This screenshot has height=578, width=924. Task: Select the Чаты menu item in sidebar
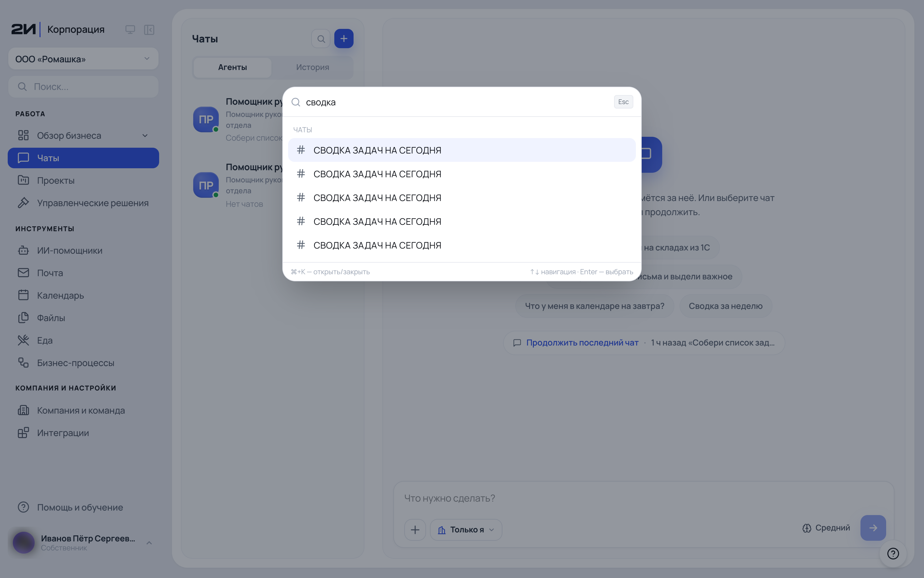click(83, 158)
